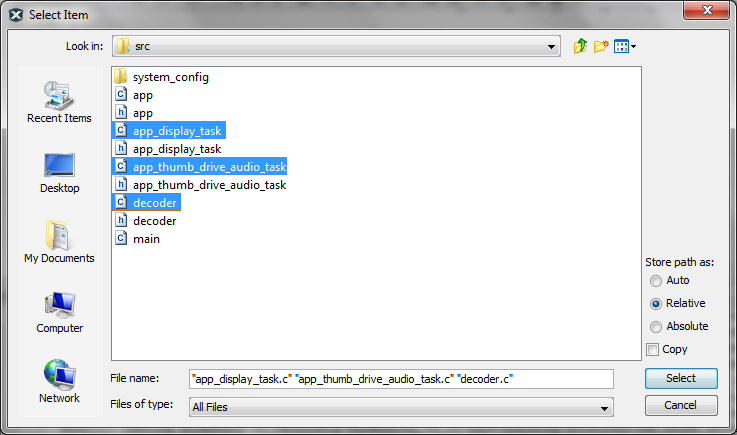737x435 pixels.
Task: Select the main C source file
Action: click(146, 239)
